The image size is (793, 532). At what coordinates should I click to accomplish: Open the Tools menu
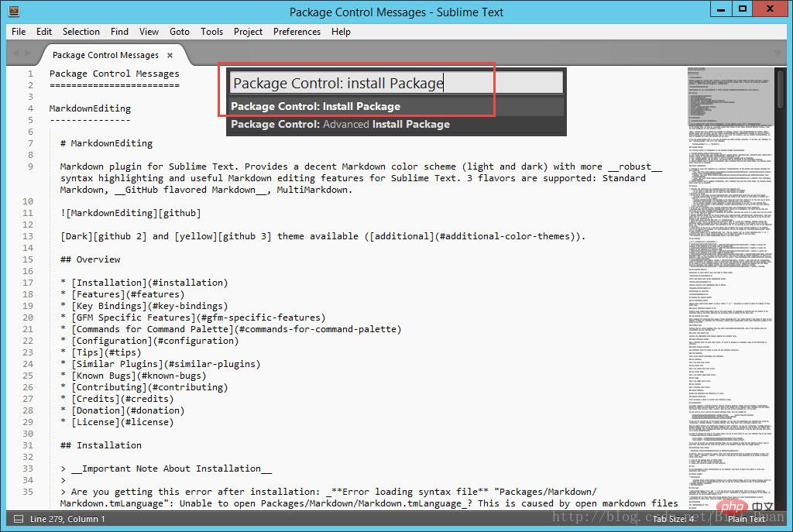point(211,31)
